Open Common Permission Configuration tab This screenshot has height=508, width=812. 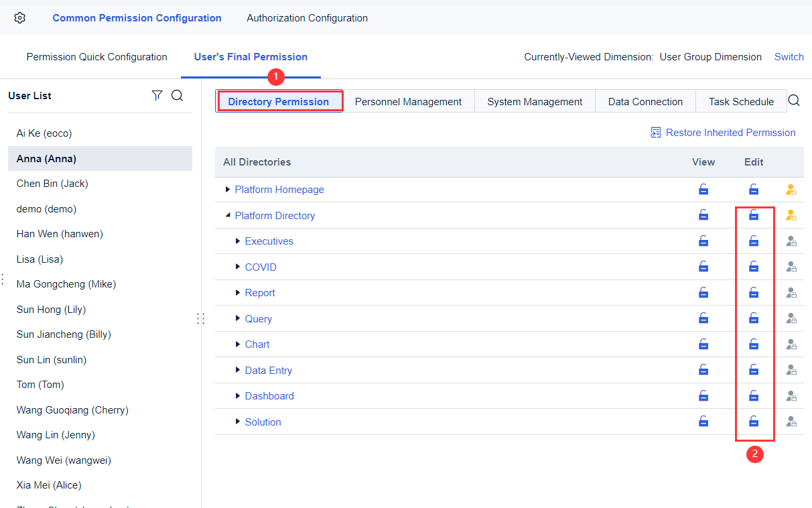[x=137, y=18]
